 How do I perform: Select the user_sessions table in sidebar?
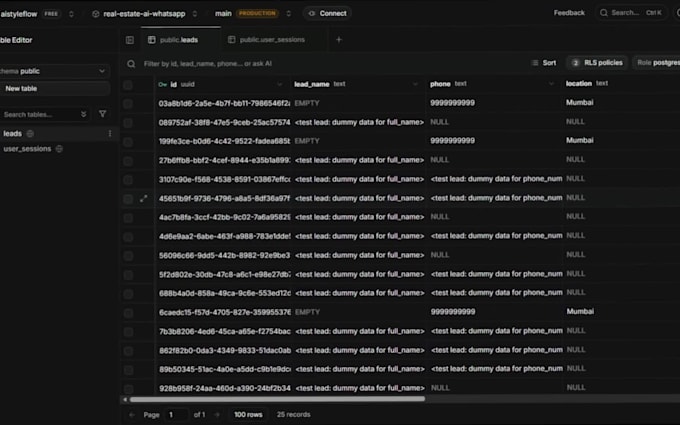(x=27, y=149)
